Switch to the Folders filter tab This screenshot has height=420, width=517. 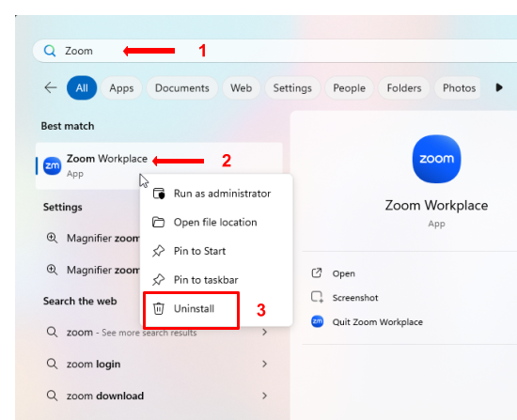404,88
